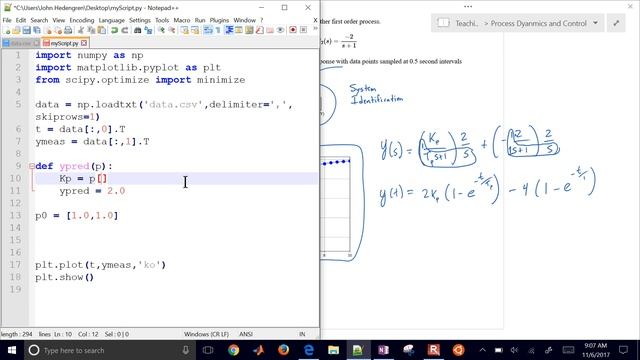Open the Function List toolbar icon
640x360 pixels.
260,30
